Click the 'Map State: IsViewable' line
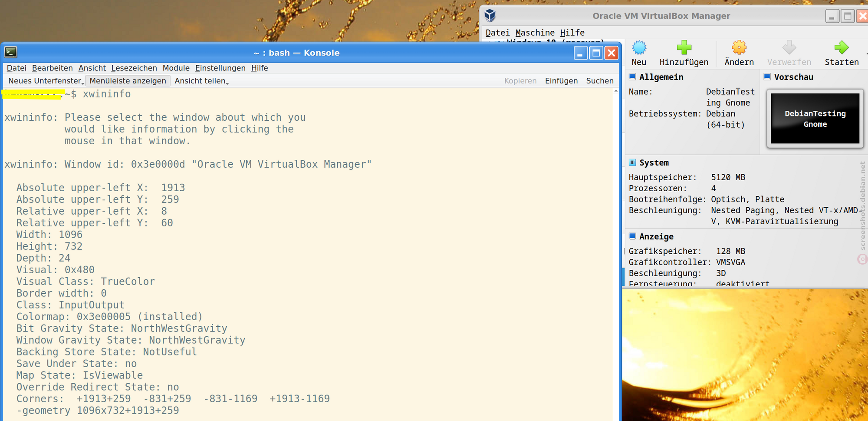 [79, 375]
